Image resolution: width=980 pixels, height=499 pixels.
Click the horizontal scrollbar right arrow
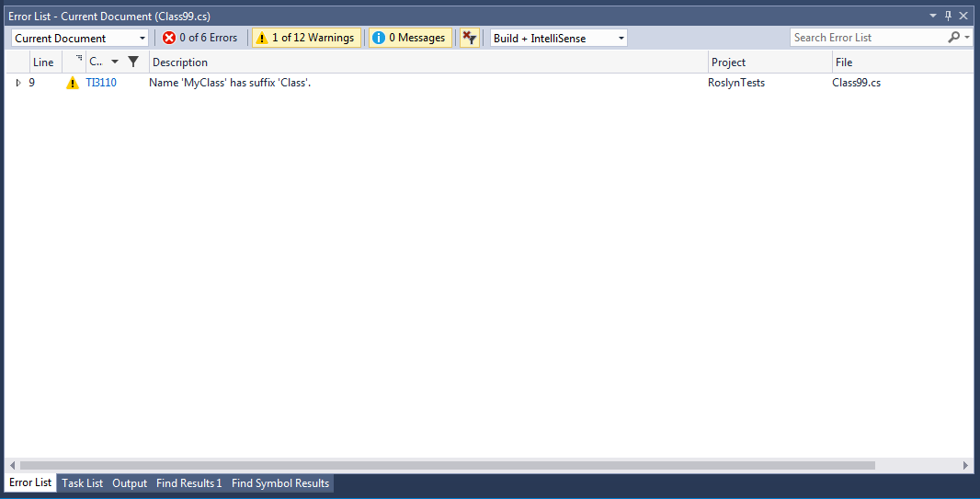pyautogui.click(x=965, y=465)
